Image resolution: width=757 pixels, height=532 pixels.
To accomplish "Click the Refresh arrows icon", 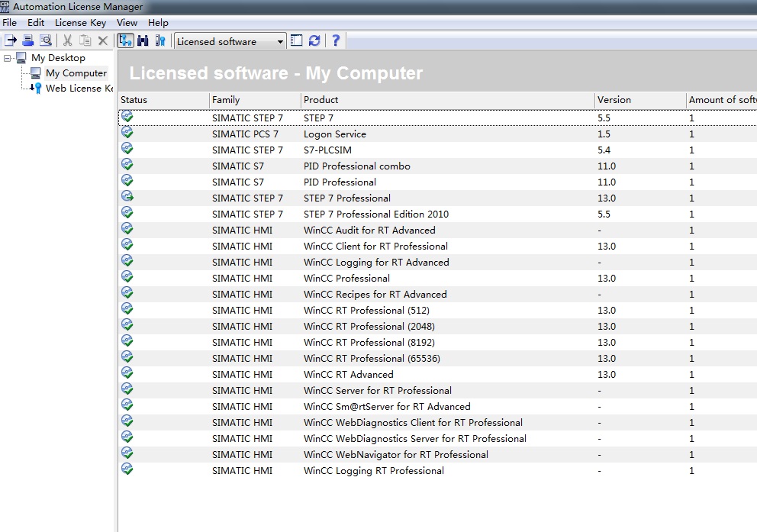I will pos(314,41).
